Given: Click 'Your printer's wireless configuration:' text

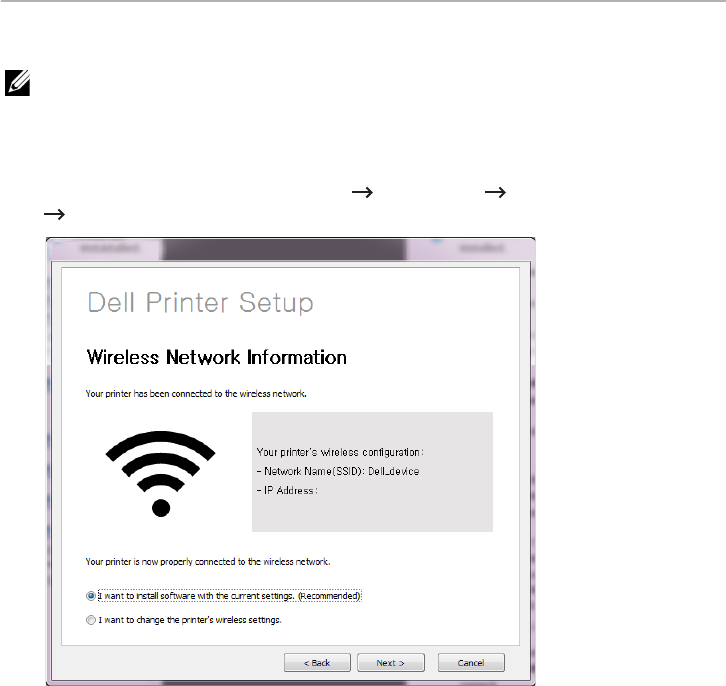Looking at the screenshot, I should click(340, 452).
